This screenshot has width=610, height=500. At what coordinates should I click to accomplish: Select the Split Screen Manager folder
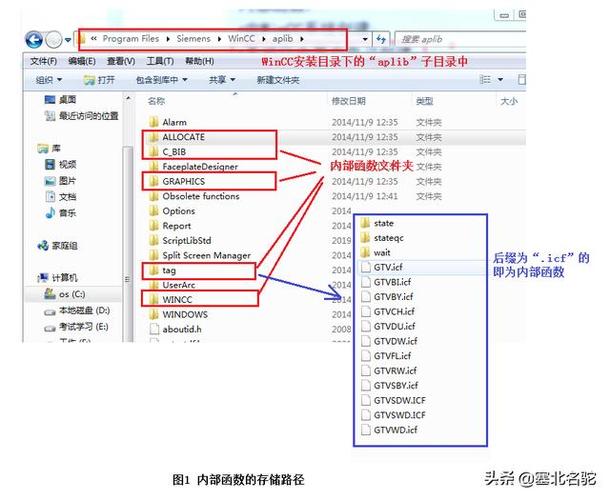pyautogui.click(x=200, y=255)
